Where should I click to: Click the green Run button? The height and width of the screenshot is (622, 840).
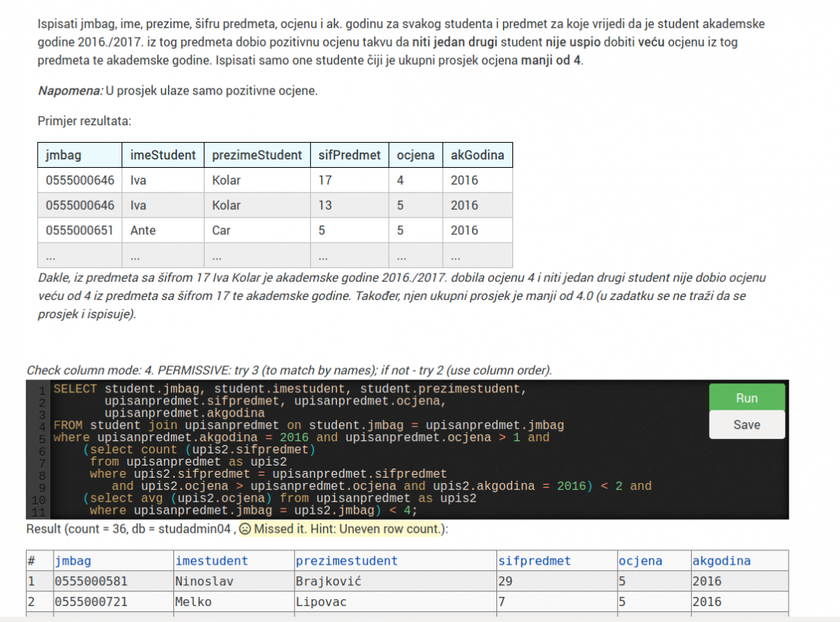point(747,398)
